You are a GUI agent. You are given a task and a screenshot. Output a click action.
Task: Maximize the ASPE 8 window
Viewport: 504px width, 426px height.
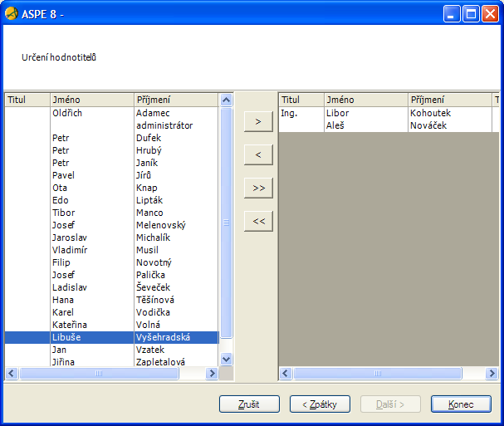[471, 14]
